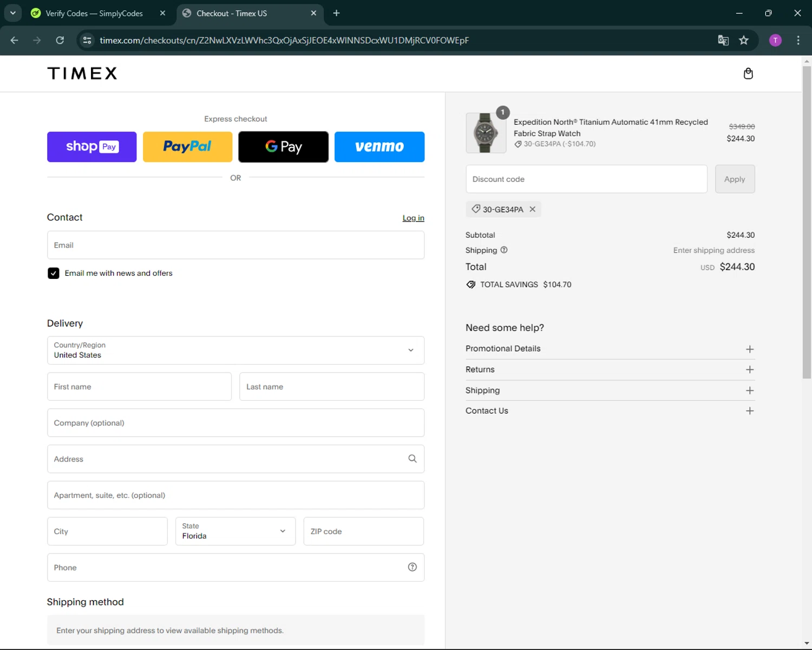Check out with Venmo
812x650 pixels.
click(379, 147)
